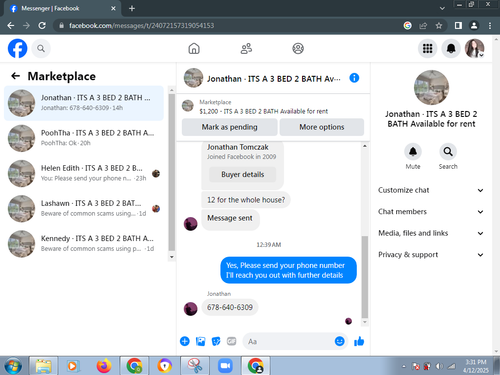Screen dimensions: 500x375
Task: Click volume icon in system tray
Action: pyautogui.click(x=439, y=366)
